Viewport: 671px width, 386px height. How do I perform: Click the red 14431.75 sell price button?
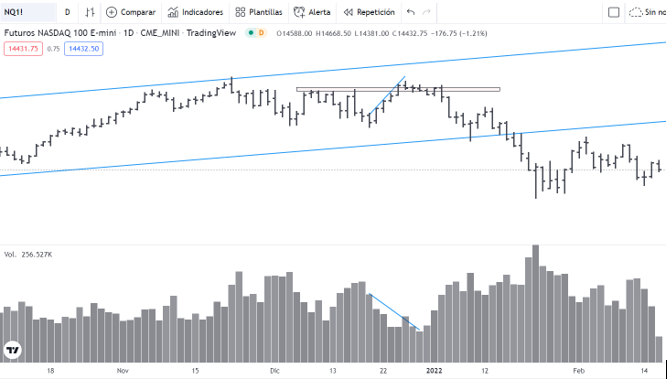pos(23,49)
